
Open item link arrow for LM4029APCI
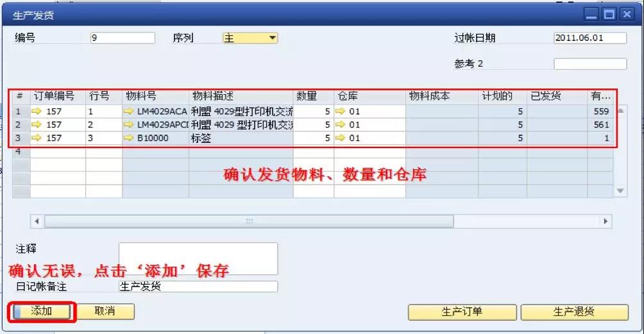(x=129, y=124)
